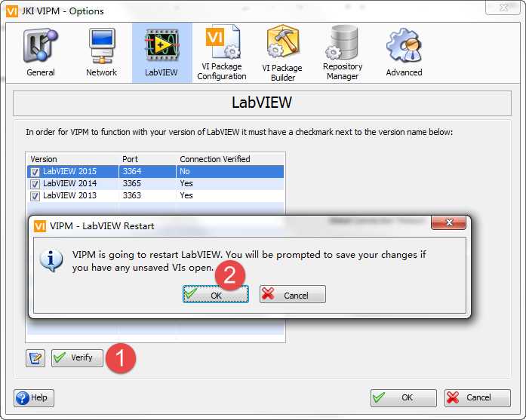Select the LabVIEW 2013 version name
Image resolution: width=526 pixels, height=420 pixels.
point(69,195)
